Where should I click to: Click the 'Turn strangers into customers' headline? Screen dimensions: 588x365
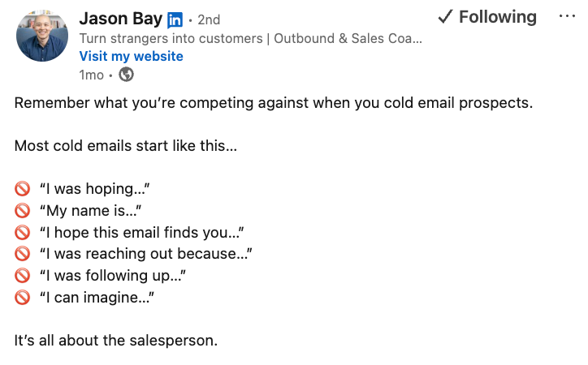click(x=250, y=38)
